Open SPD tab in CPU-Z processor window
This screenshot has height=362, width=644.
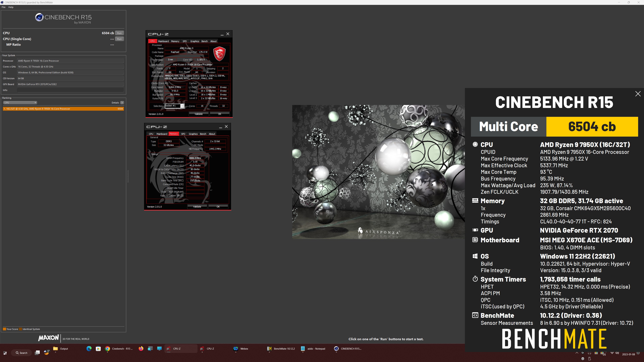(184, 41)
